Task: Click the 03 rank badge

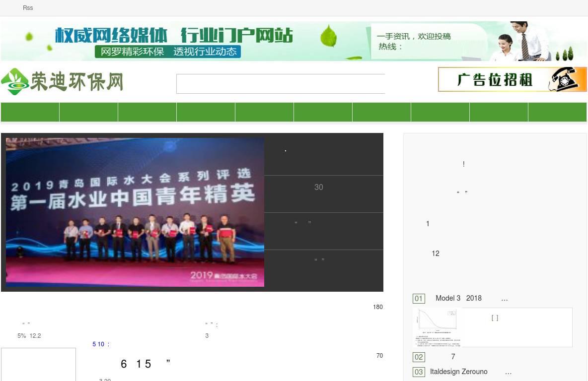Action: [x=419, y=372]
